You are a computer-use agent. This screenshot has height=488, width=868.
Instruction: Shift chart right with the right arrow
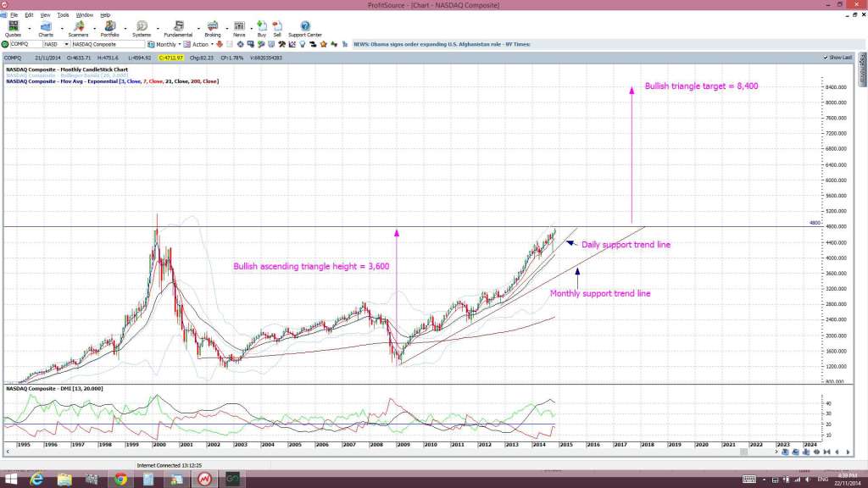pos(848,452)
